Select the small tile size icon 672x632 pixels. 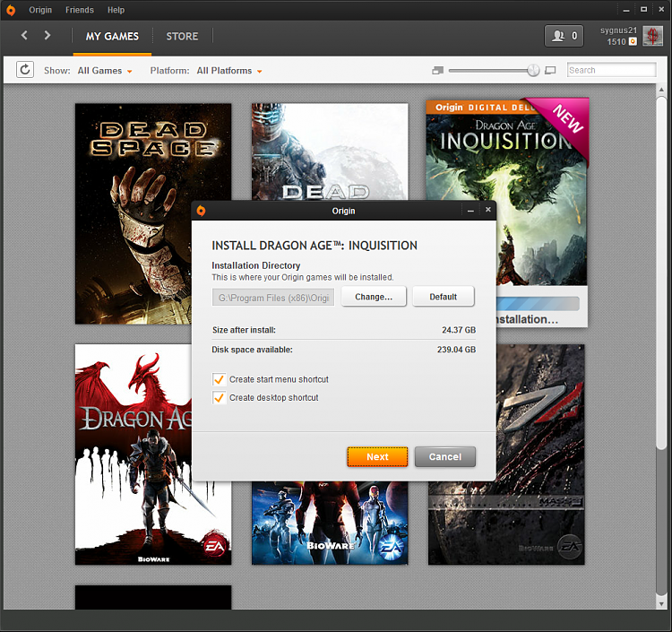click(x=437, y=70)
